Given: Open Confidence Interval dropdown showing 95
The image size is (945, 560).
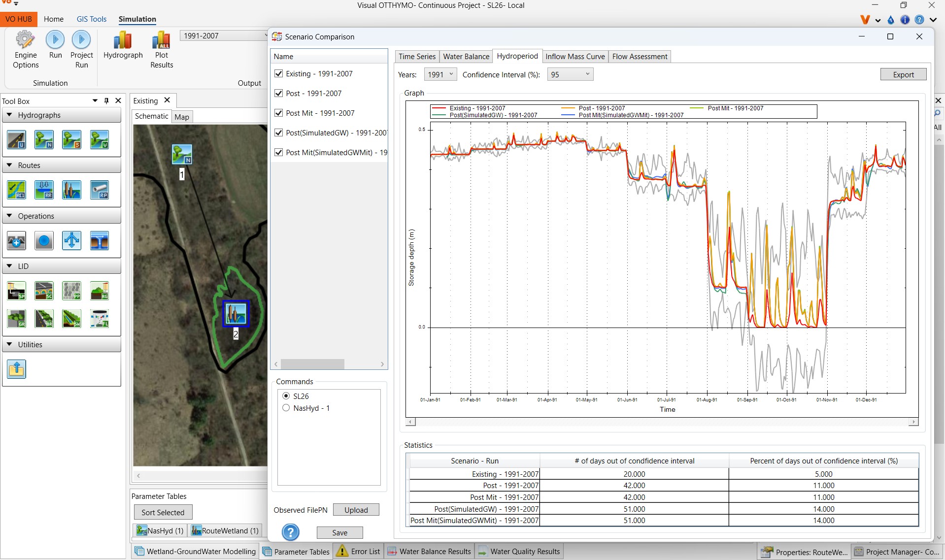Looking at the screenshot, I should 570,74.
